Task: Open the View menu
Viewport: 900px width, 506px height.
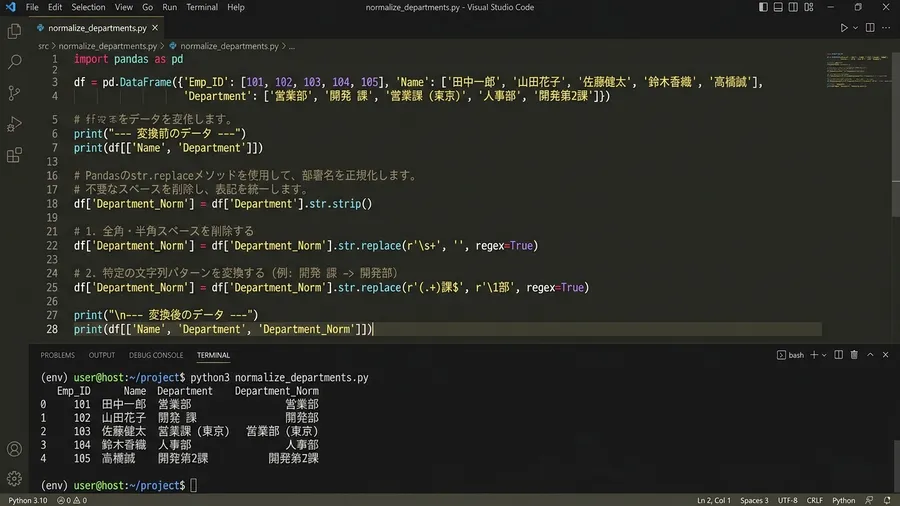Action: click(x=123, y=7)
